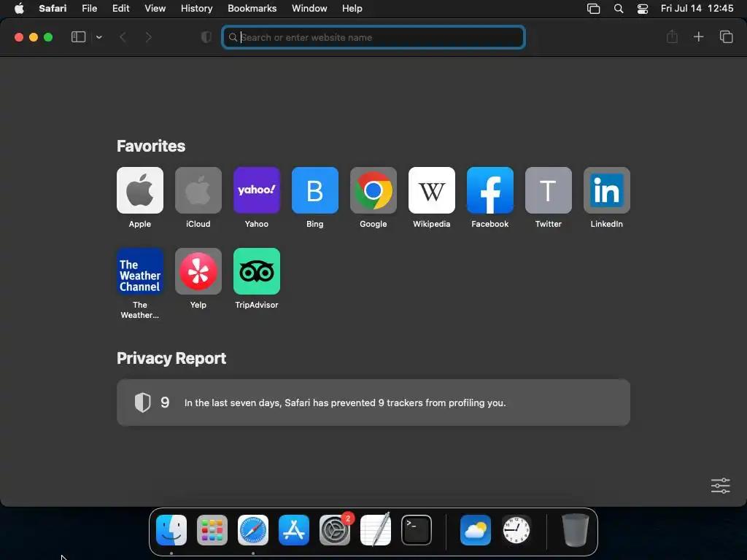
Task: Show the Privacy Report shield in toolbar
Action: click(x=206, y=37)
